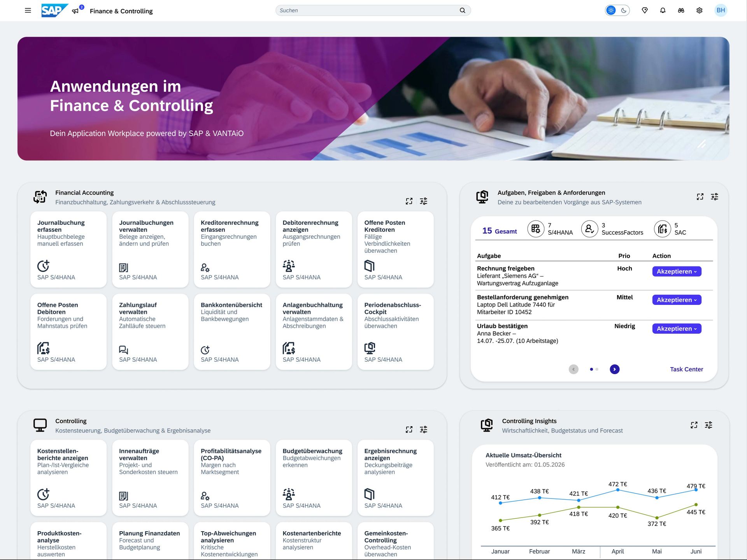Click the binoculars icon in header
Viewport: 747px width, 560px height.
pyautogui.click(x=681, y=10)
